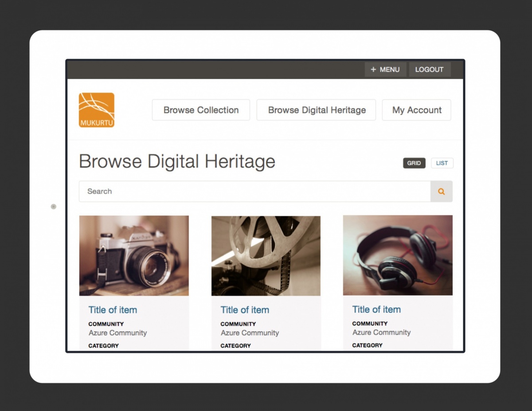Click the orange magnifier search icon
The image size is (532, 411).
442,192
